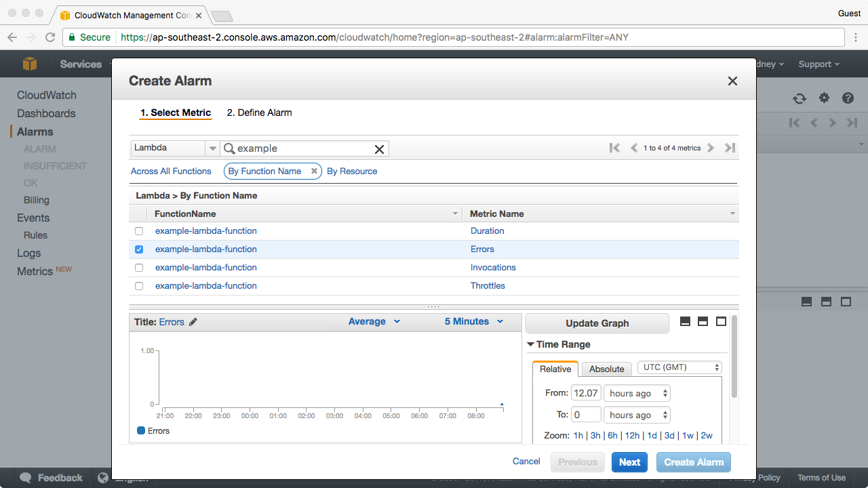Open Dashboards in the sidebar

[46, 114]
